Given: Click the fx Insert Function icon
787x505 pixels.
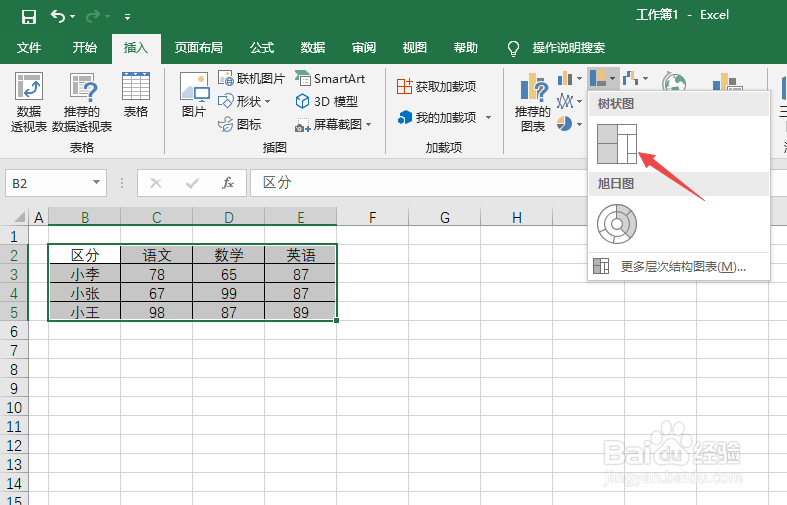Looking at the screenshot, I should tap(228, 183).
